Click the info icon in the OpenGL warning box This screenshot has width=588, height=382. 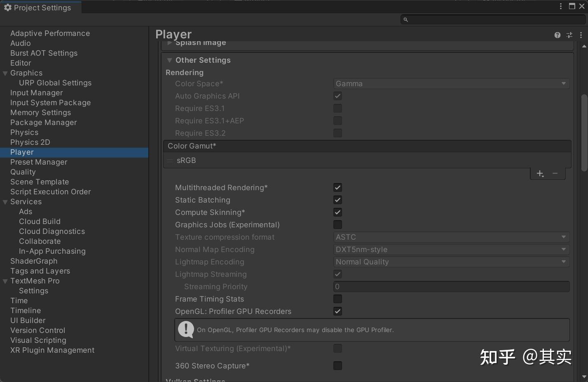click(x=185, y=330)
